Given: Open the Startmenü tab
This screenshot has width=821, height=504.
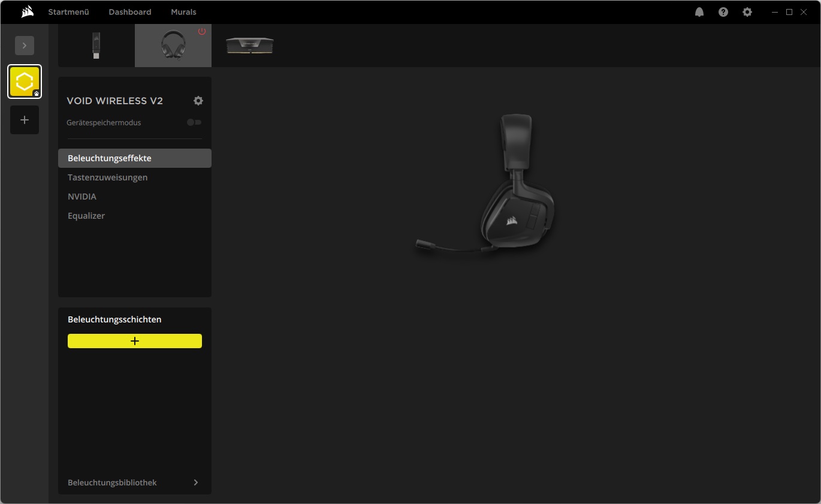Looking at the screenshot, I should [68, 12].
